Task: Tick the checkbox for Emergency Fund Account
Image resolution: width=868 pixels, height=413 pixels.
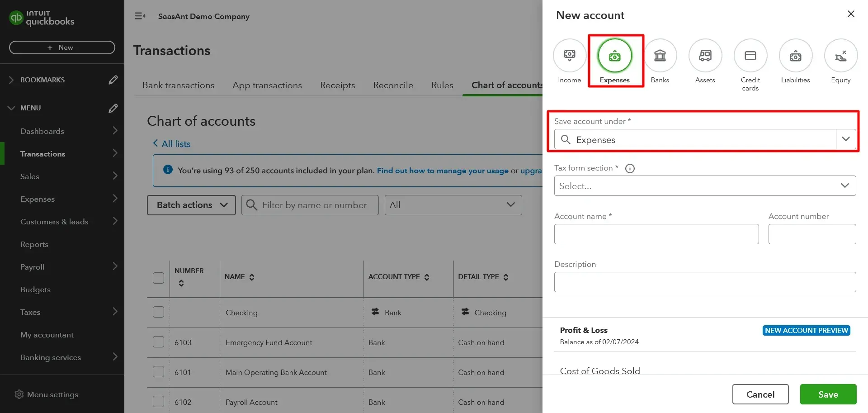Action: 158,342
